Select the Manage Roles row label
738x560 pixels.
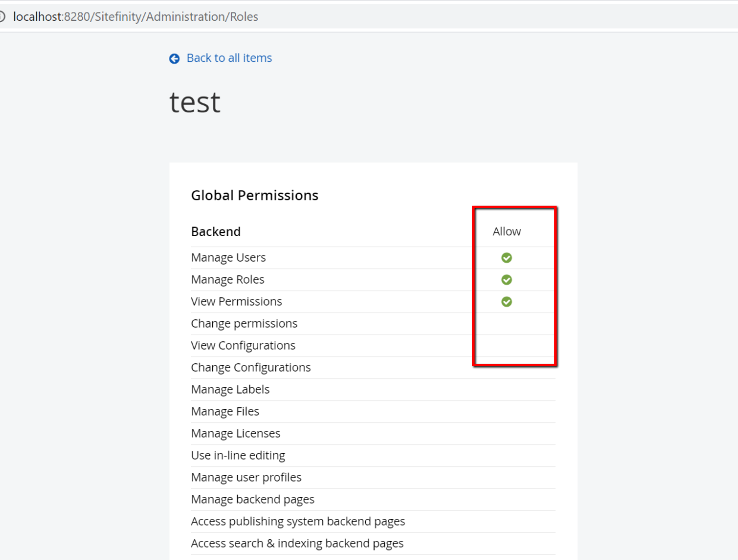(228, 279)
